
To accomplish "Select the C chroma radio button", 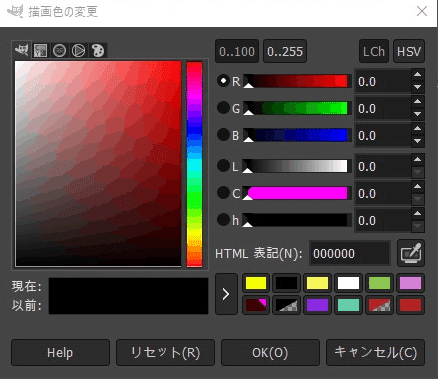I will pyautogui.click(x=223, y=193).
